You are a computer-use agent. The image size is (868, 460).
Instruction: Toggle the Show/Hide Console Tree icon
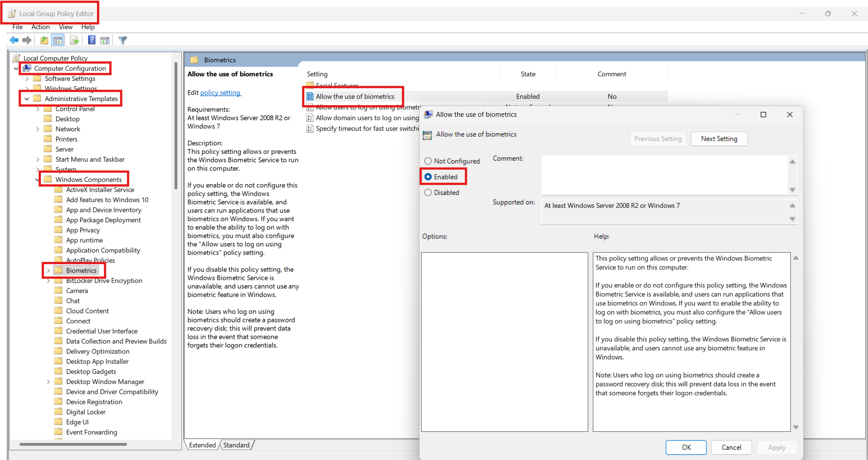(x=58, y=40)
